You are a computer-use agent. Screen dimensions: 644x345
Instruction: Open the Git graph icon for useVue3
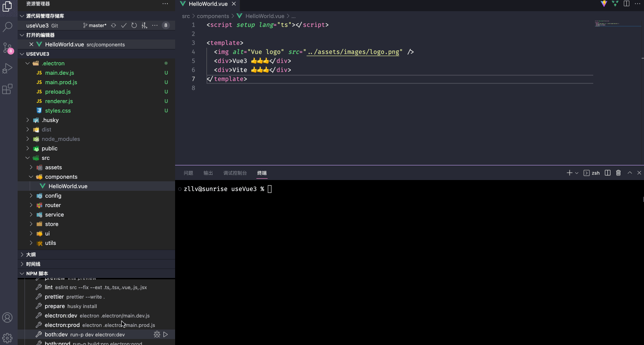pos(145,25)
